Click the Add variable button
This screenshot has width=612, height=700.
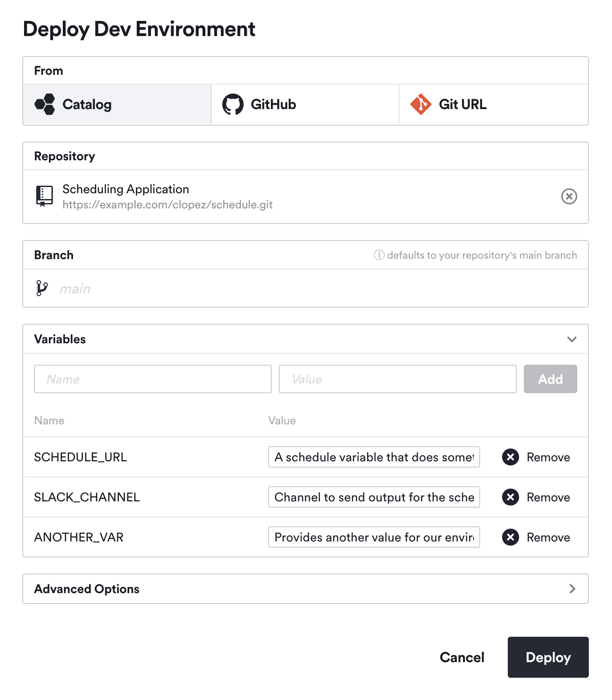550,379
